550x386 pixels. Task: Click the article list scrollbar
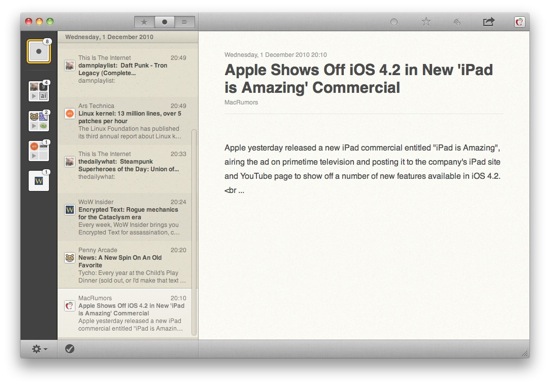(194, 232)
